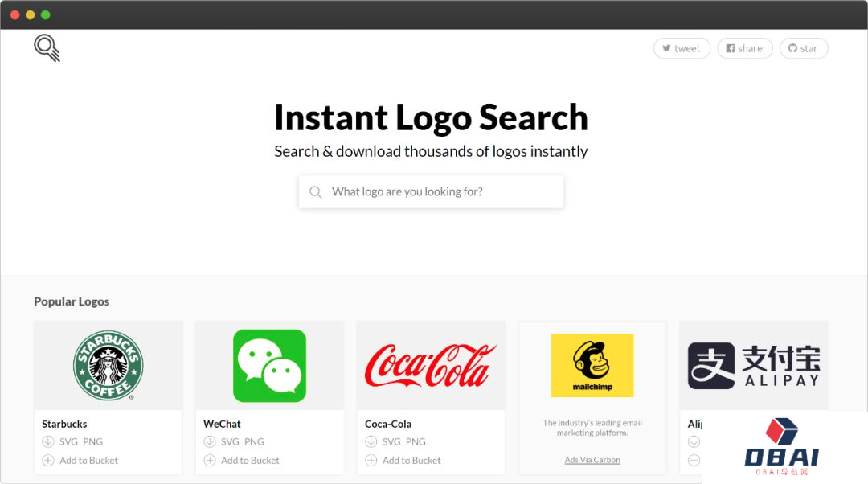Click the Alipay plus icon
This screenshot has width=868, height=484.
point(694,460)
